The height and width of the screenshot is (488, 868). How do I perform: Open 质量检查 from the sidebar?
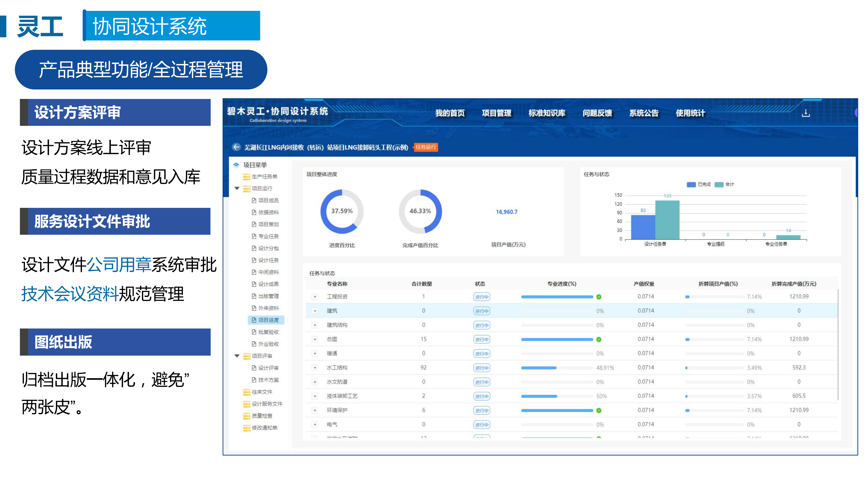point(262,416)
